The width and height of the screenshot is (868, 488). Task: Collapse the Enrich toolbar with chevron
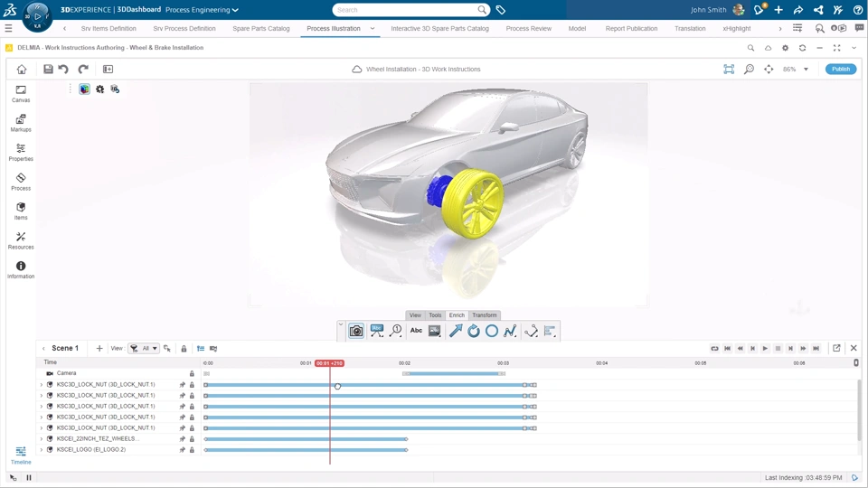(341, 324)
